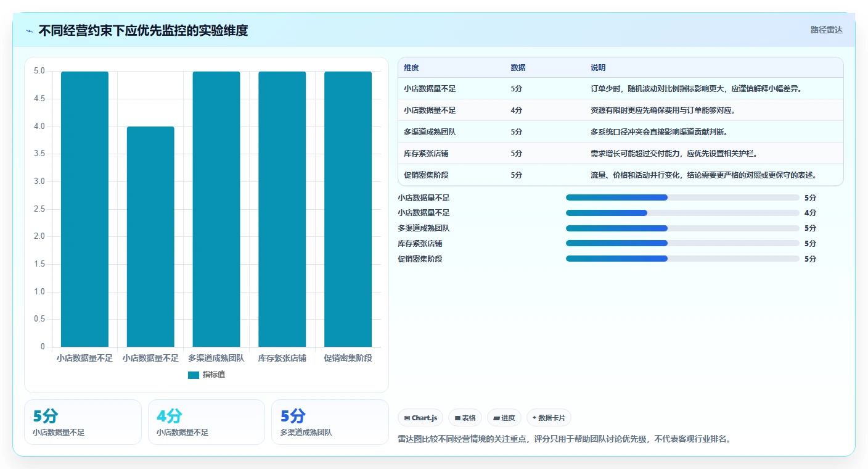Screen dimensions: 868x469
Task: Click the shorter 4.0 bar for 小店数据量不足
Action: pos(150,236)
